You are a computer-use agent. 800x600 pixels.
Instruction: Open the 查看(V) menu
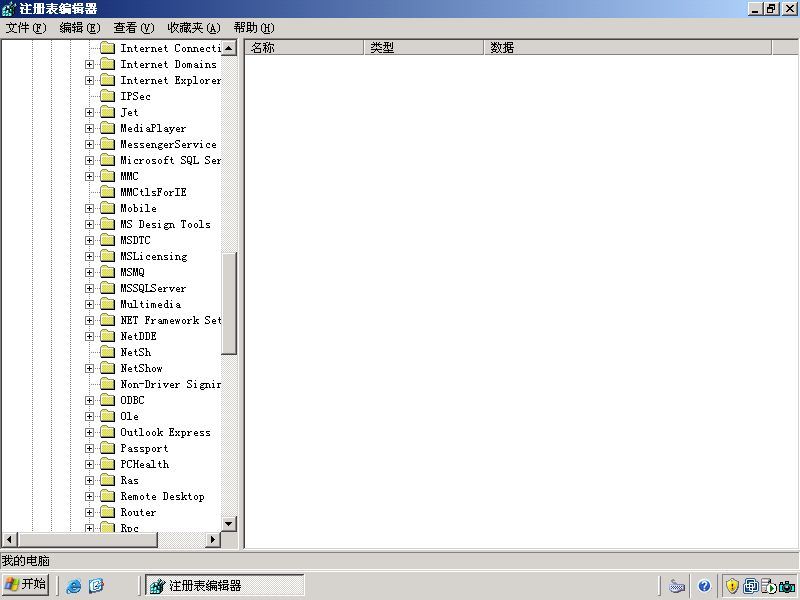(134, 28)
